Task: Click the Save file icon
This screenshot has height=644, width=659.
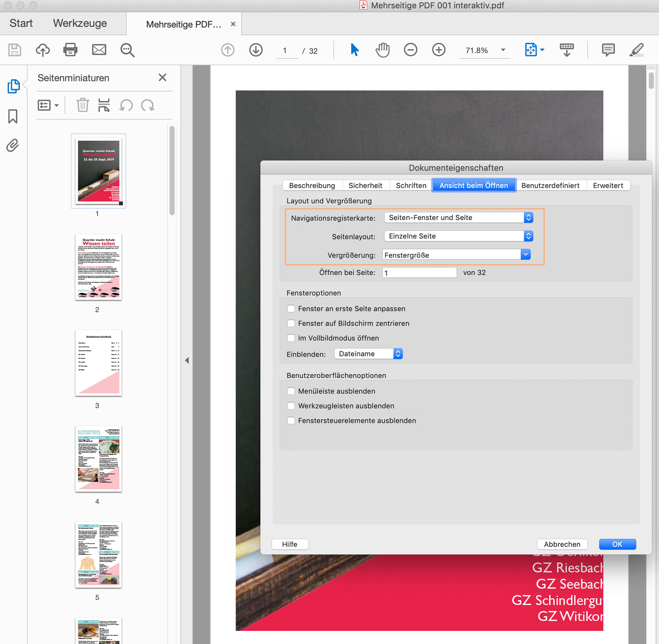Action: pyautogui.click(x=15, y=50)
